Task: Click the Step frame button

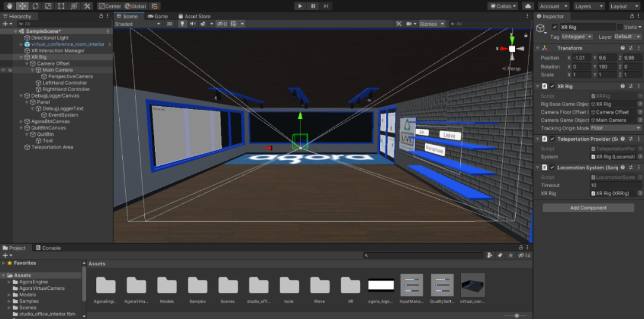Action: [x=326, y=6]
